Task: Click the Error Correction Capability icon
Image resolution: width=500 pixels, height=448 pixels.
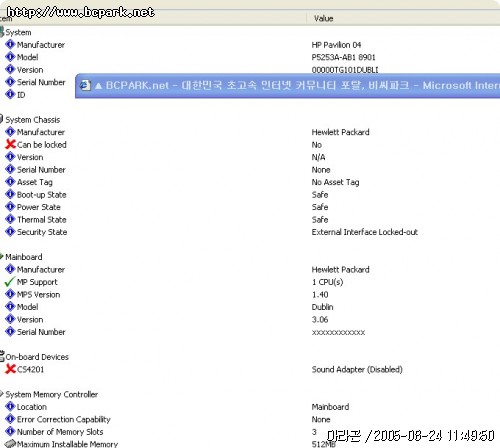Action: coord(10,419)
